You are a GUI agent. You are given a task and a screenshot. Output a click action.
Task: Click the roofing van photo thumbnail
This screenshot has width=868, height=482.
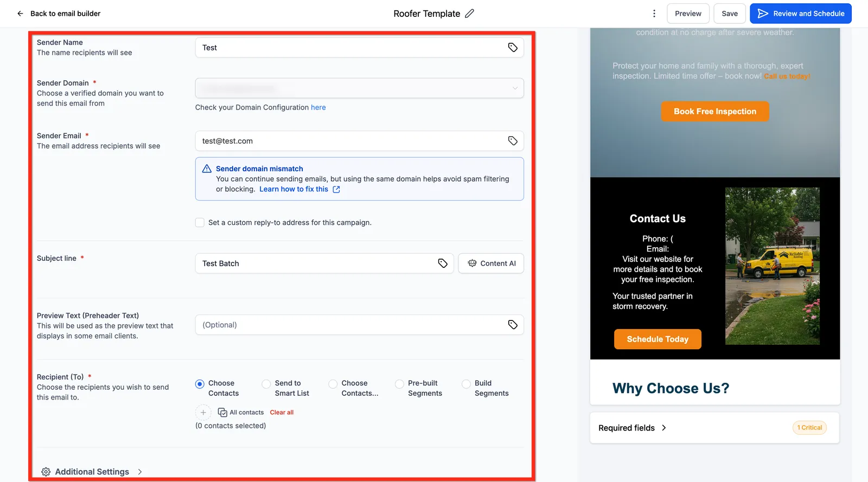click(x=773, y=266)
